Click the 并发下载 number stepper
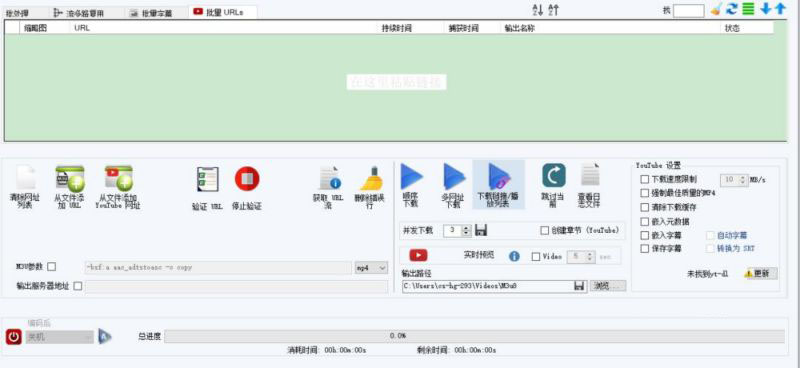Screen dimensions: 800x368 (457, 230)
